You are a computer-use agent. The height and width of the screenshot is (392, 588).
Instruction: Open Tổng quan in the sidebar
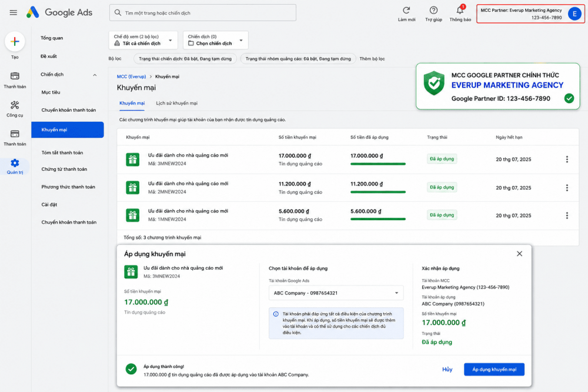pyautogui.click(x=52, y=38)
